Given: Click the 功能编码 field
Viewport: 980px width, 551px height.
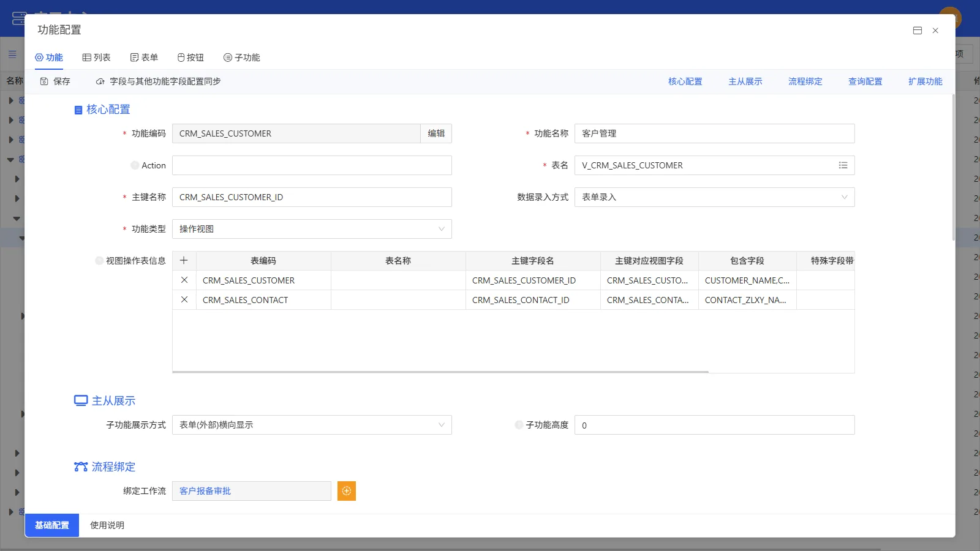Looking at the screenshot, I should tap(296, 133).
